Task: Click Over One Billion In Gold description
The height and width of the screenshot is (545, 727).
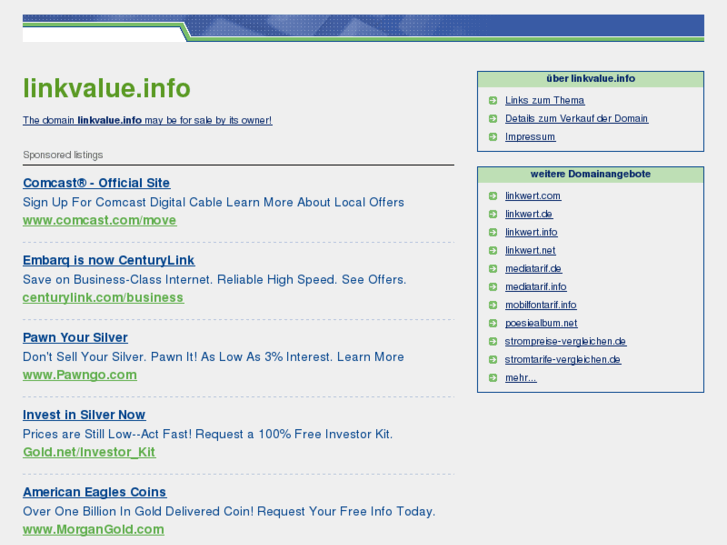Action: point(229,511)
